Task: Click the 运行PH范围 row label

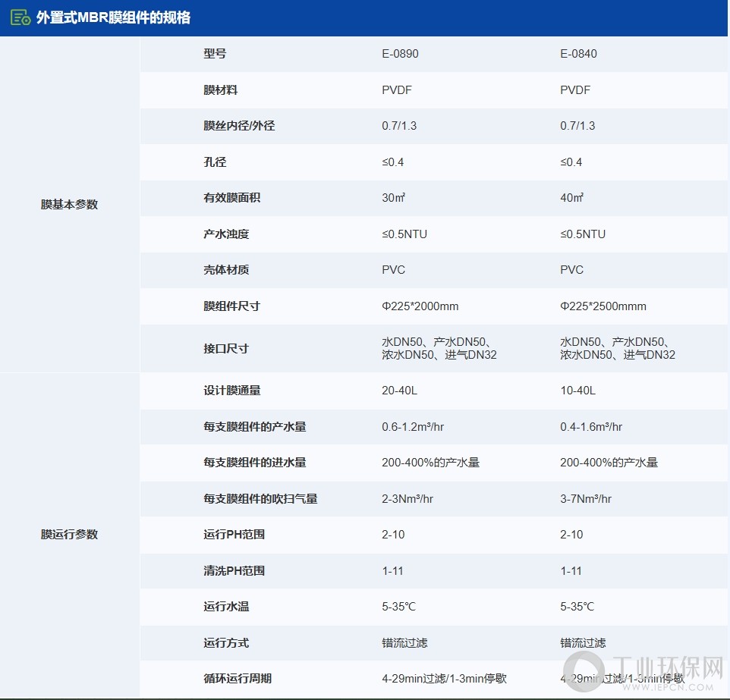Action: pos(234,535)
